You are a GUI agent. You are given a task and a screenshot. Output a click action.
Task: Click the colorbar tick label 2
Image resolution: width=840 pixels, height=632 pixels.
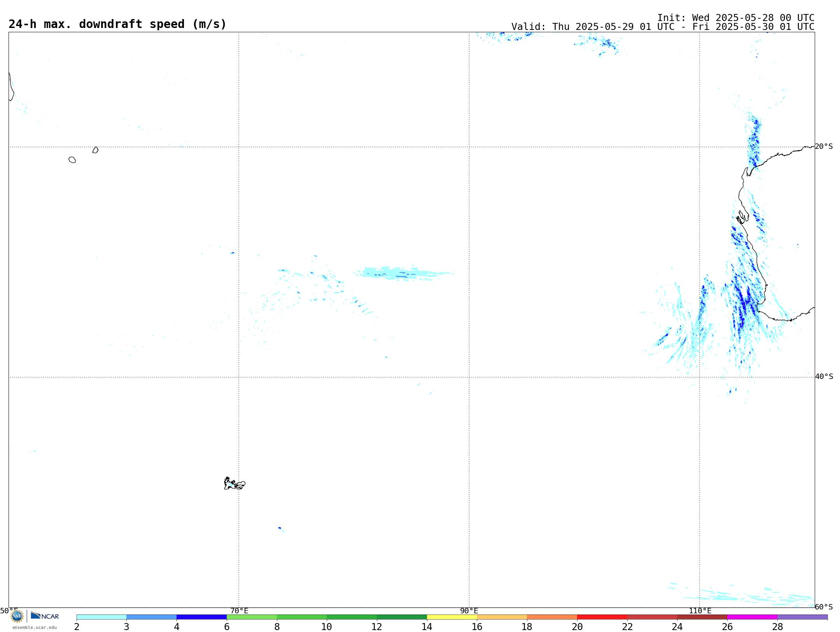tap(77, 627)
